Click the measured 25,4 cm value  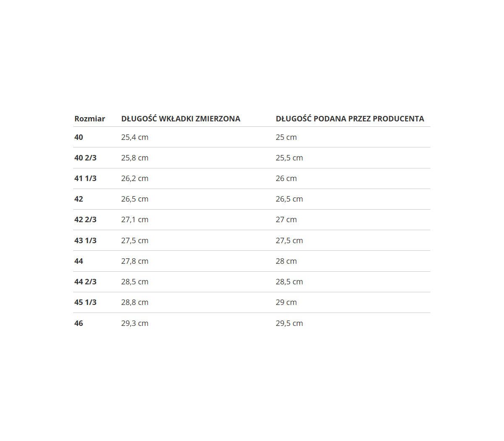[x=135, y=137]
